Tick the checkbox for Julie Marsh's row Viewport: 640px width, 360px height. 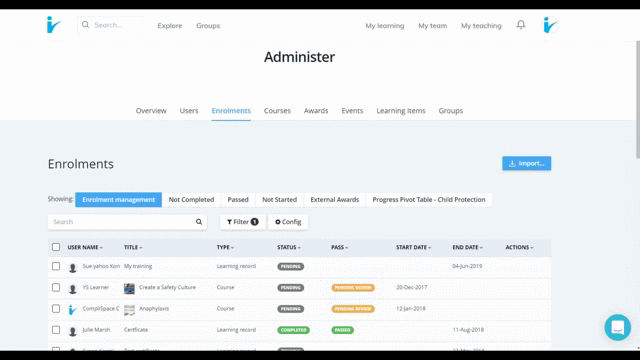pyautogui.click(x=56, y=330)
